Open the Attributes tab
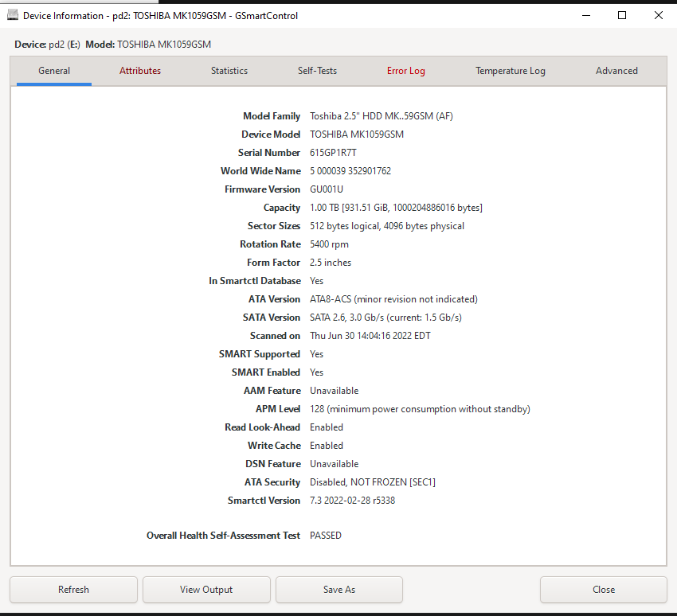 (x=140, y=71)
